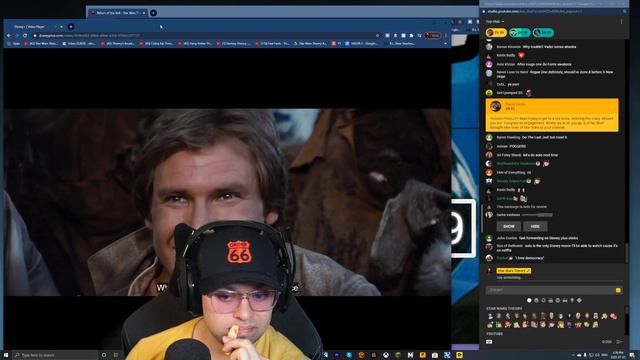Select the yellow Super Chat chip in ticker
The image size is (640, 360).
tap(496, 32)
